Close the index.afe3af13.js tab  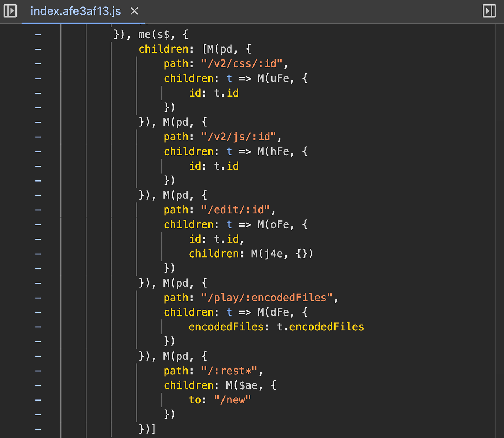tap(134, 11)
